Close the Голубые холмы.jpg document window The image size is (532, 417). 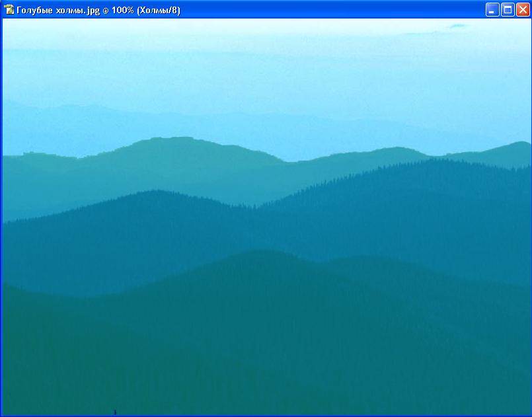[x=523, y=10]
